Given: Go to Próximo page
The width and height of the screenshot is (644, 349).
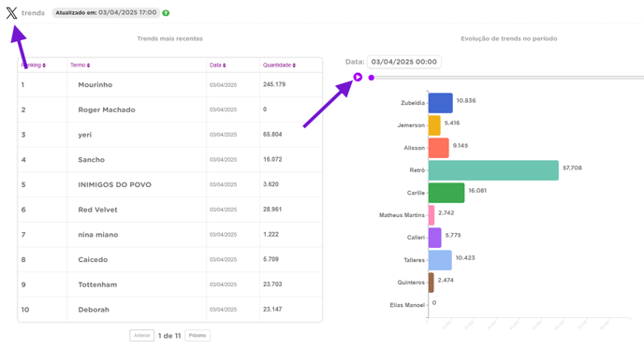Looking at the screenshot, I should click(198, 336).
